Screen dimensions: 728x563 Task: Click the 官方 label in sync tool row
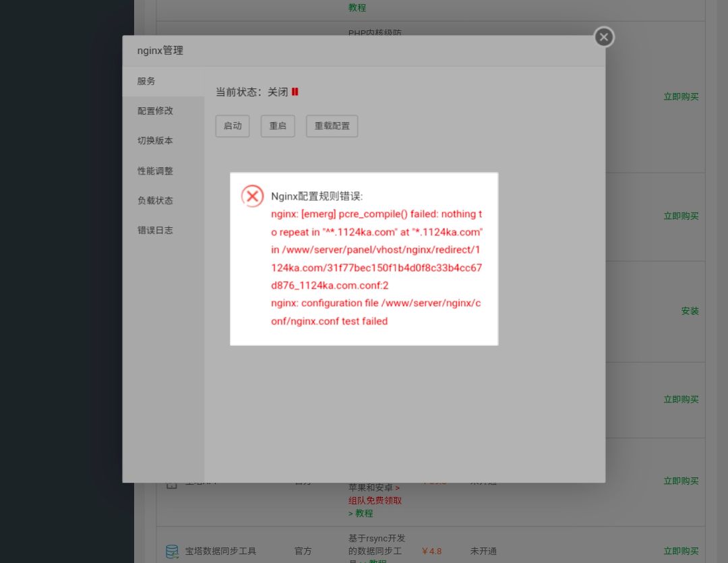(303, 551)
